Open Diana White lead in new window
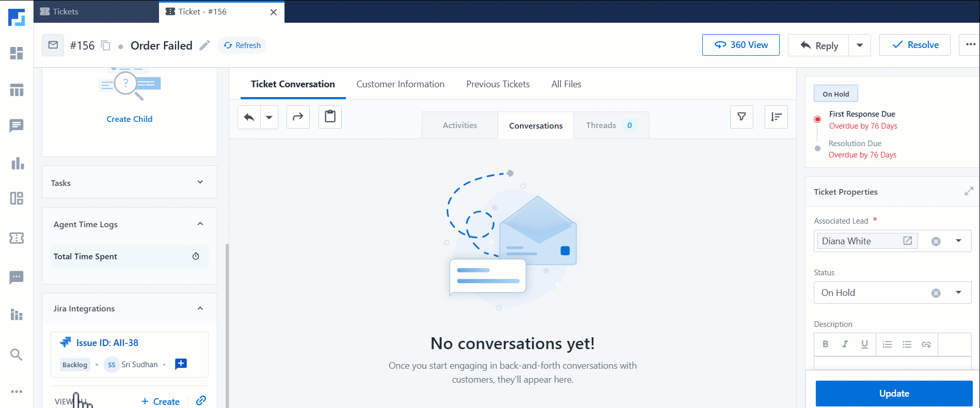 pyautogui.click(x=907, y=241)
